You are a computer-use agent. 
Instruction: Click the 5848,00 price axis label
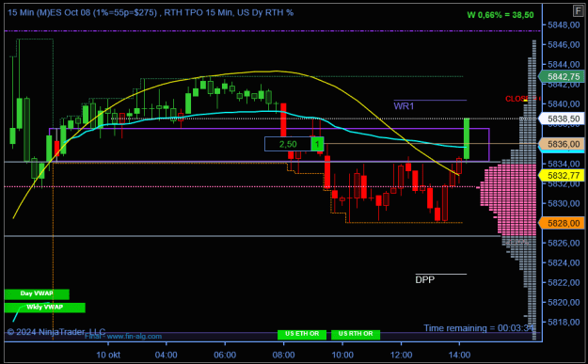(564, 25)
